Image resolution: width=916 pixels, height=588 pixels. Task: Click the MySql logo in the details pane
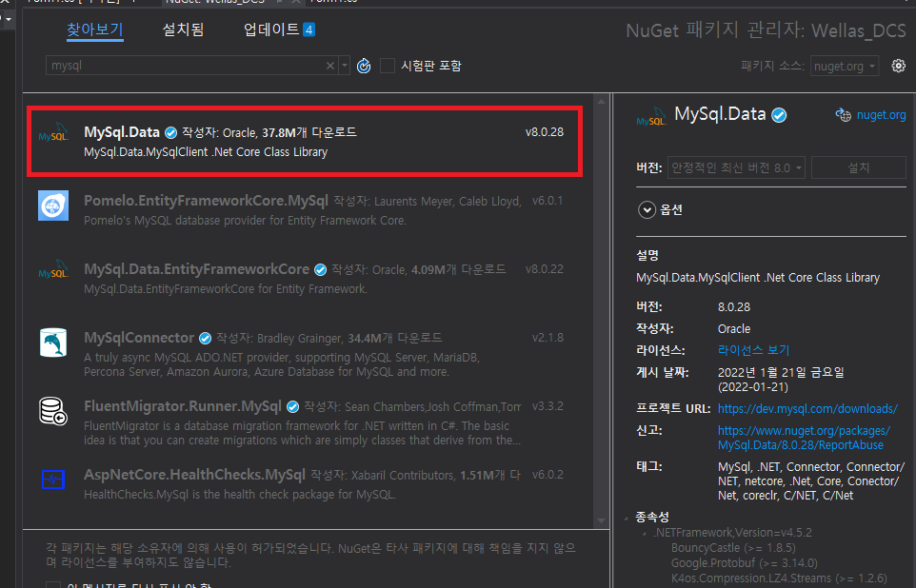[x=650, y=117]
